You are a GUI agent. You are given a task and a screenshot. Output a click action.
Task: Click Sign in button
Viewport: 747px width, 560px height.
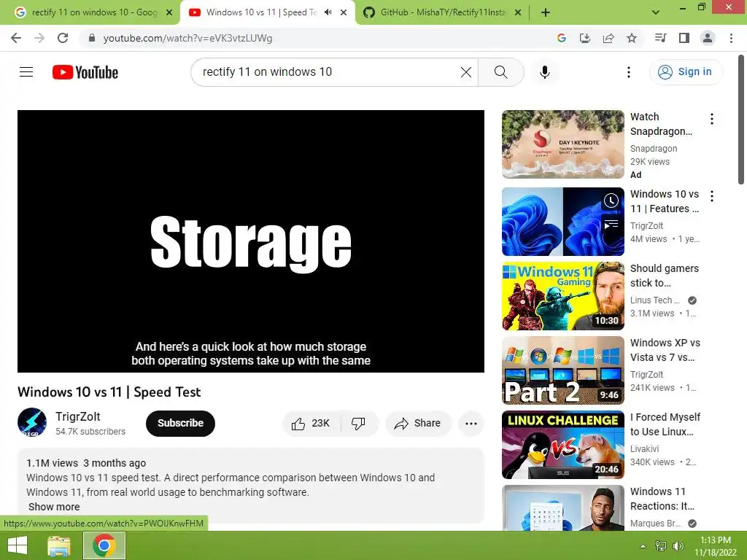pyautogui.click(x=686, y=72)
